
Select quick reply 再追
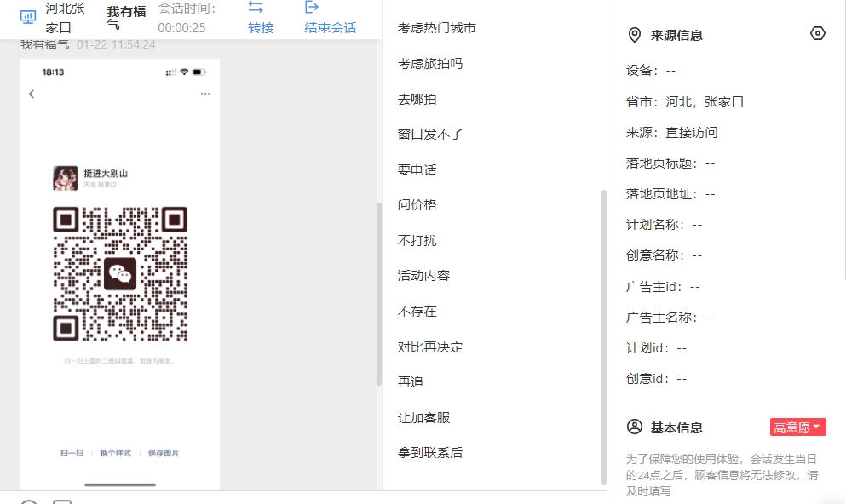[411, 381]
